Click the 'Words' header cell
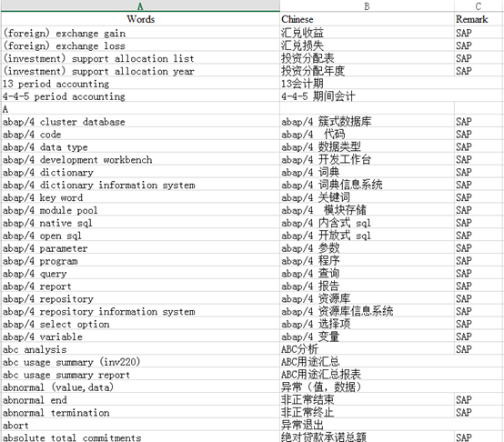Image resolution: width=504 pixels, height=442 pixels. tap(140, 19)
